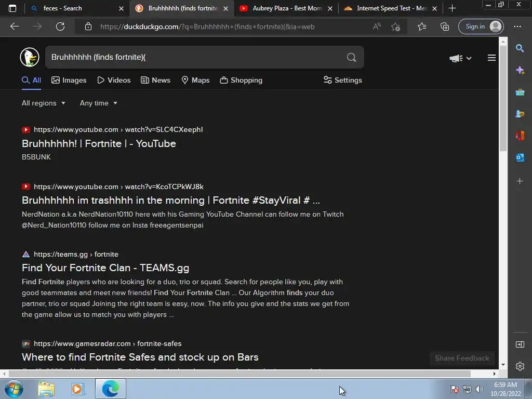The width and height of the screenshot is (532, 399).
Task: Click the network tray icon
Action: 467,389
